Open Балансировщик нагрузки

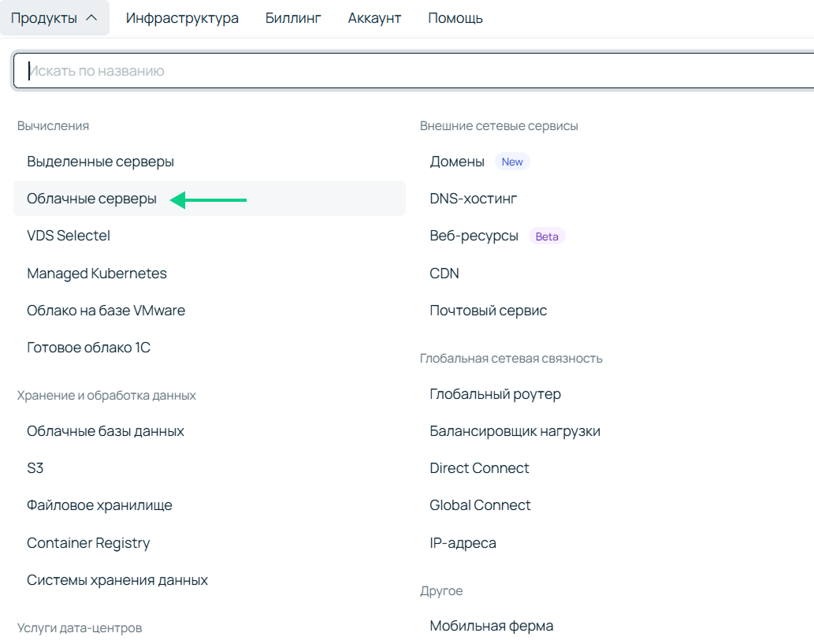point(515,431)
